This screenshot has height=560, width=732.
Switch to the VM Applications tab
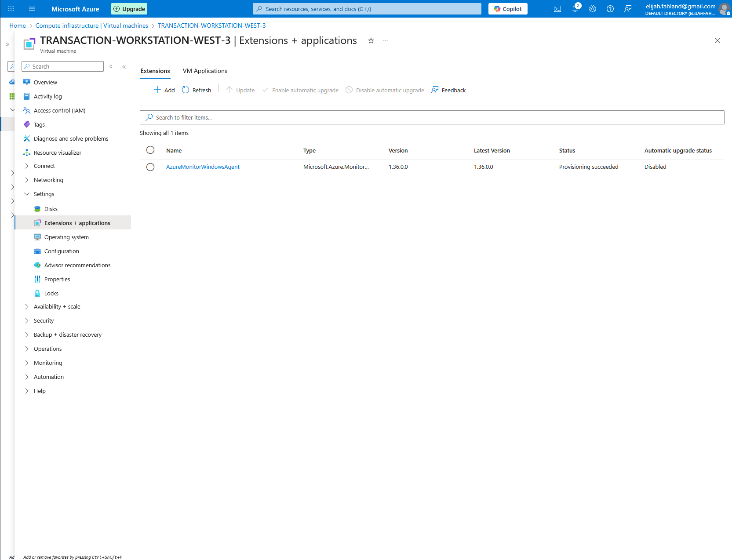click(205, 71)
